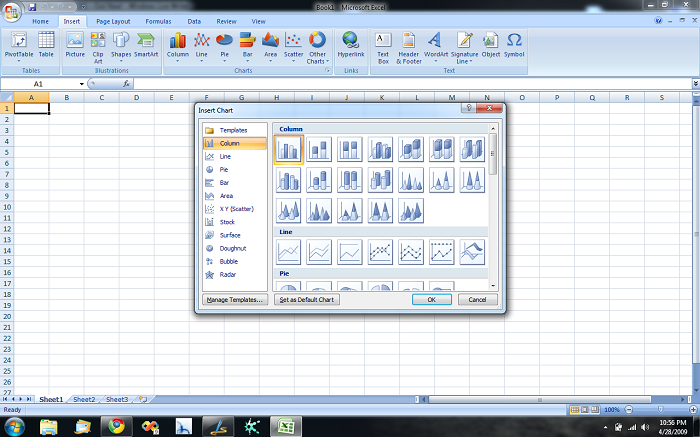Open the Name Box dropdown arrow
Screen dimensions: 700x437
[82, 84]
